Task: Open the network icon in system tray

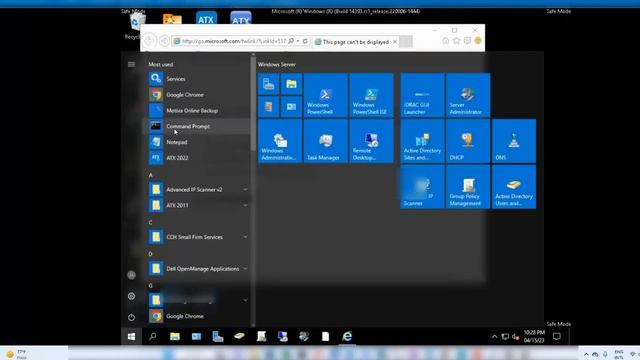Action: (x=505, y=337)
